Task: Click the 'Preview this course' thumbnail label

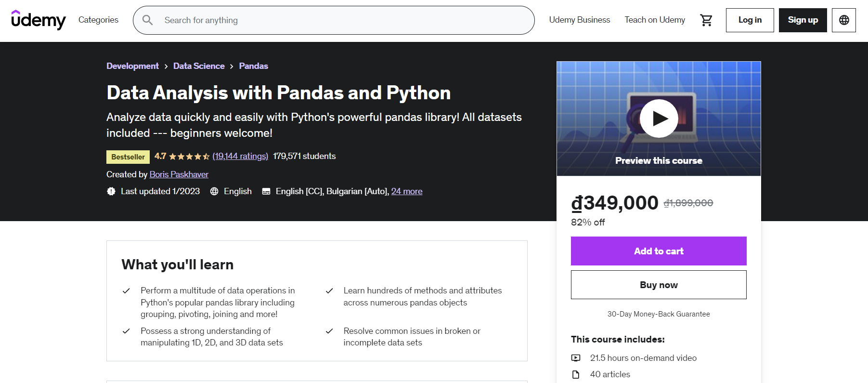Action: point(659,161)
